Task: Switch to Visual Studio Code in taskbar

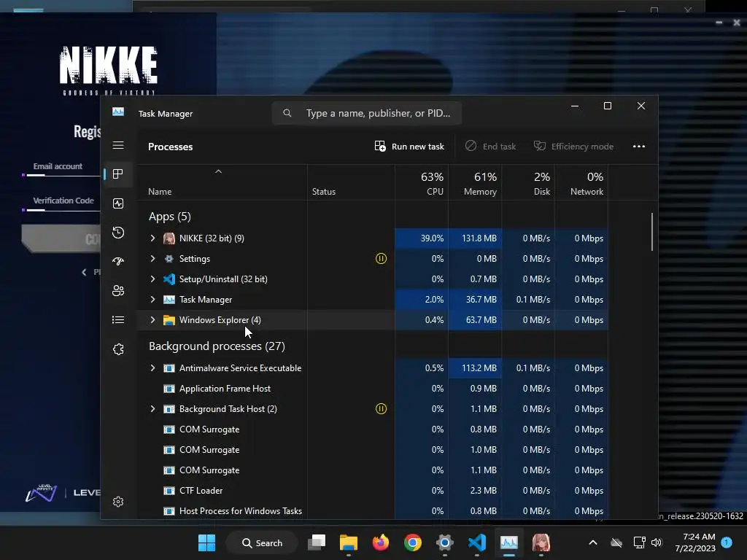Action: (477, 542)
